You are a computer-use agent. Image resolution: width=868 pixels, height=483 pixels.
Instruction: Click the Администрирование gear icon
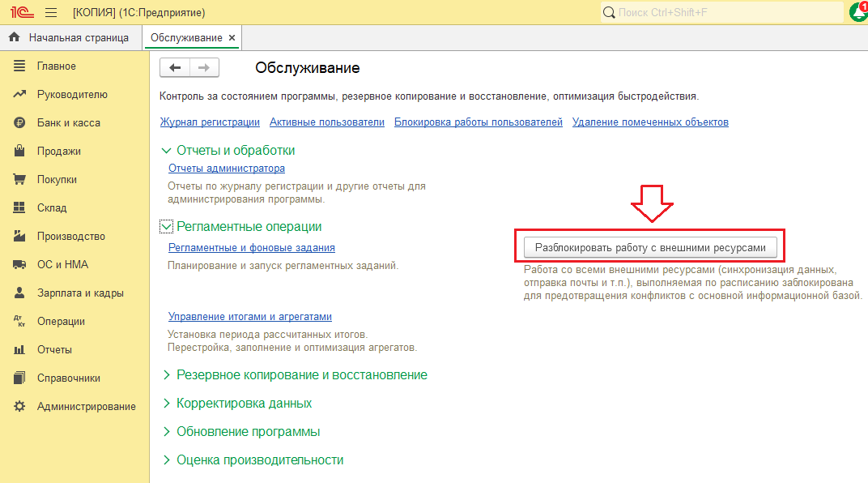pos(19,406)
